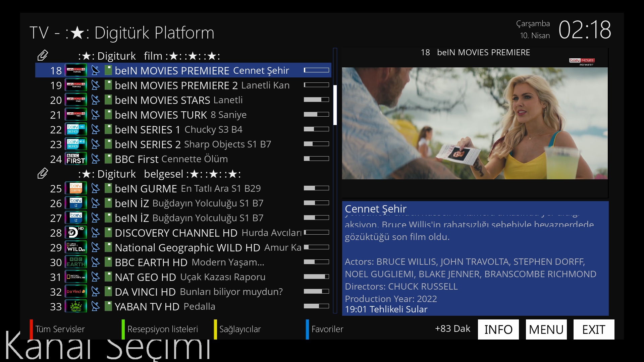Click the NAT GEO HD channel logo

[x=76, y=277]
